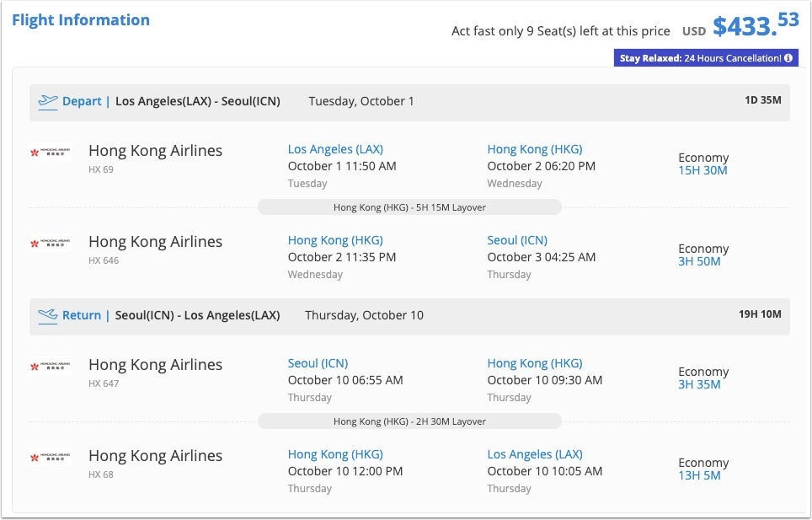Screen dimensions: 812x520
Task: Click the Seoul (ICN) arrival link on October 3
Action: coord(516,240)
